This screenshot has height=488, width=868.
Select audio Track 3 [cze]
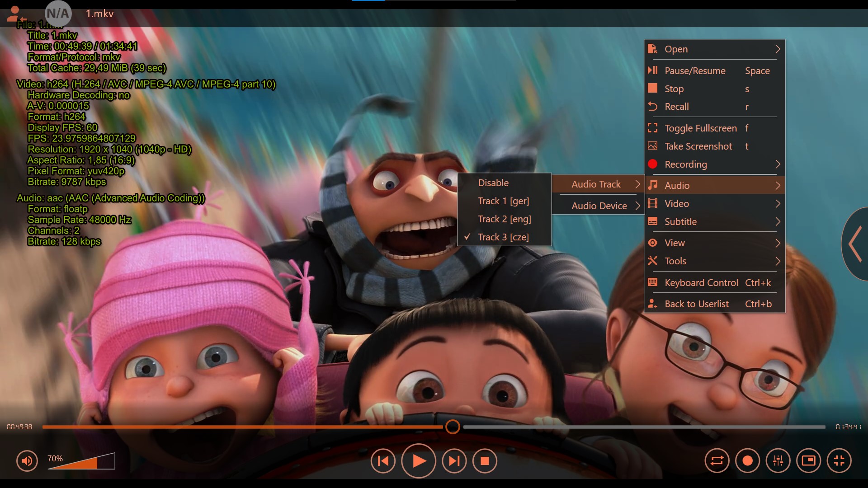pyautogui.click(x=503, y=237)
